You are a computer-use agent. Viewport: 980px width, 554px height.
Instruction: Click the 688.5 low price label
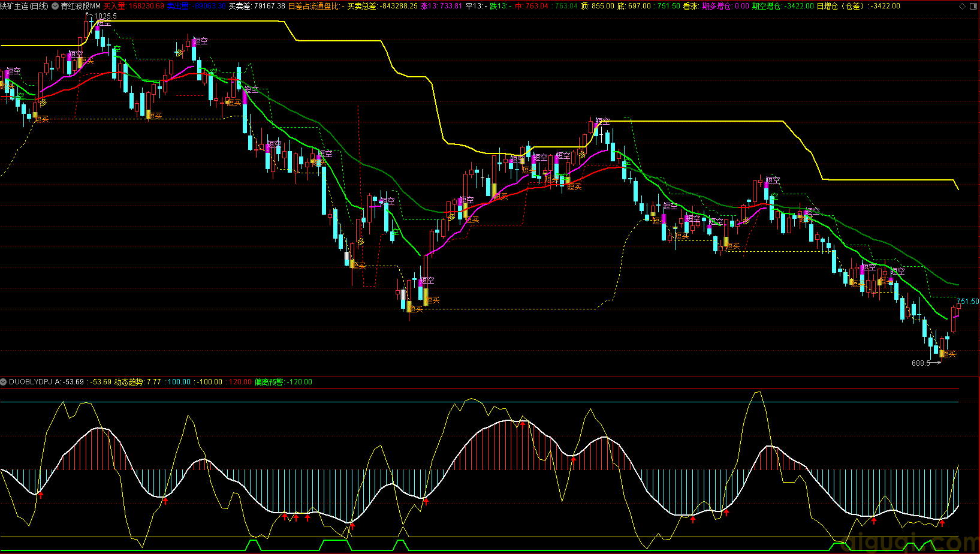point(921,363)
